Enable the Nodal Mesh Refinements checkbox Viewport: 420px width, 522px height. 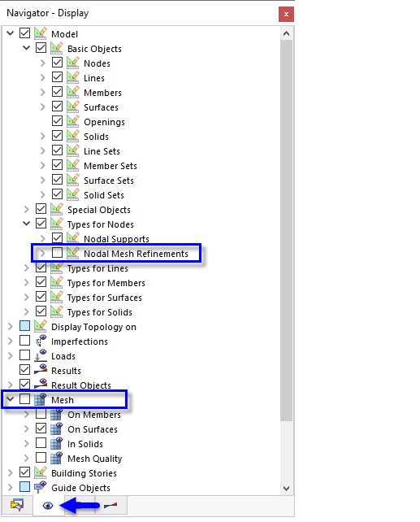(x=57, y=253)
